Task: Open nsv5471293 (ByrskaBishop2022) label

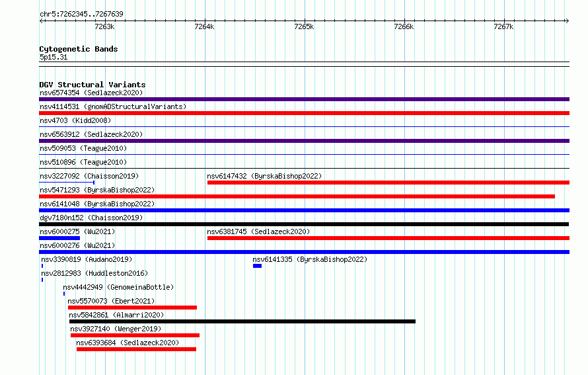Action: (x=97, y=190)
